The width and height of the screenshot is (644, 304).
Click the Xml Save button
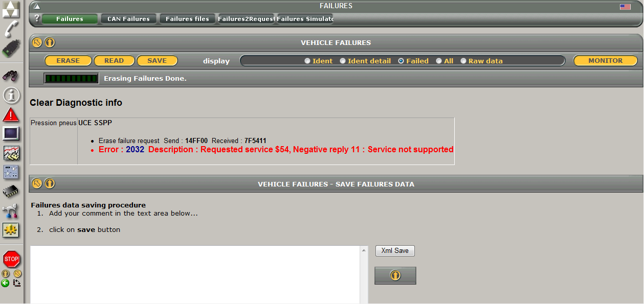tap(395, 251)
